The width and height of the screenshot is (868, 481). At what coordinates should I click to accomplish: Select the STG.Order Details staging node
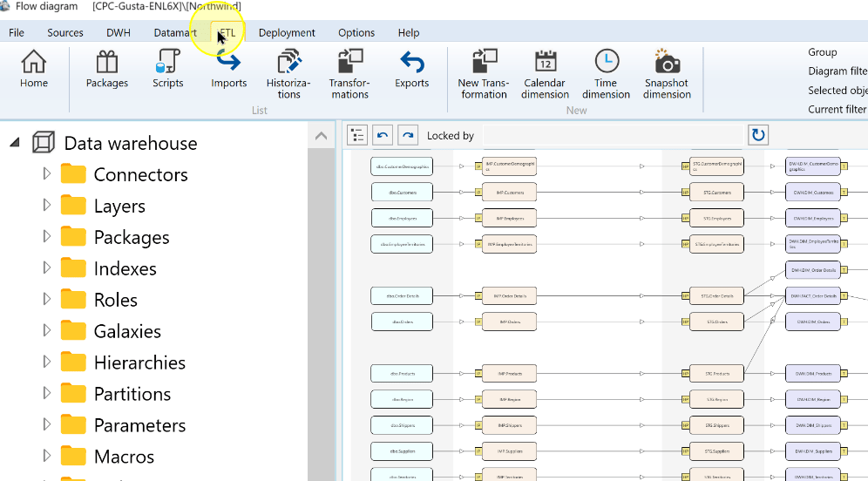pos(716,296)
